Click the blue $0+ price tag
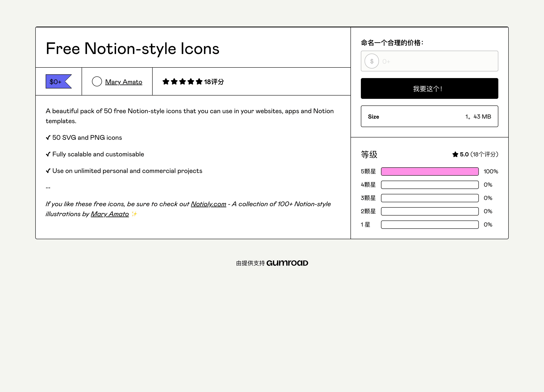The image size is (544, 392). pyautogui.click(x=59, y=82)
